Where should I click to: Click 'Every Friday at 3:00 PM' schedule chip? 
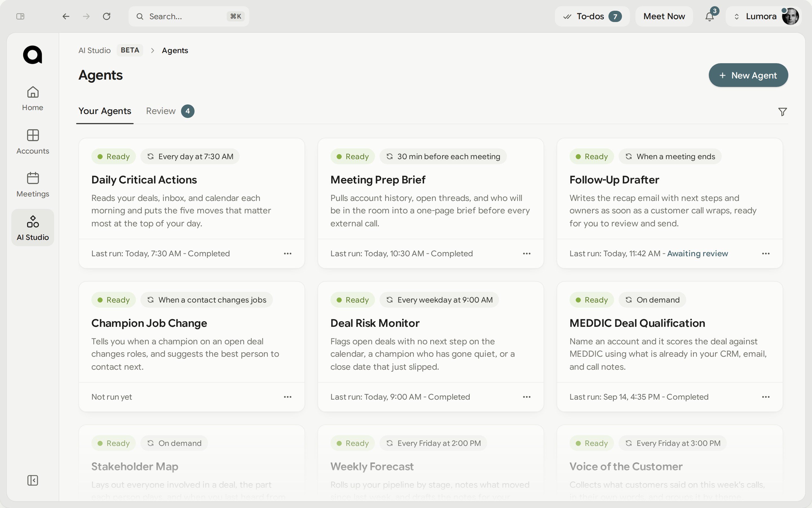tap(673, 443)
